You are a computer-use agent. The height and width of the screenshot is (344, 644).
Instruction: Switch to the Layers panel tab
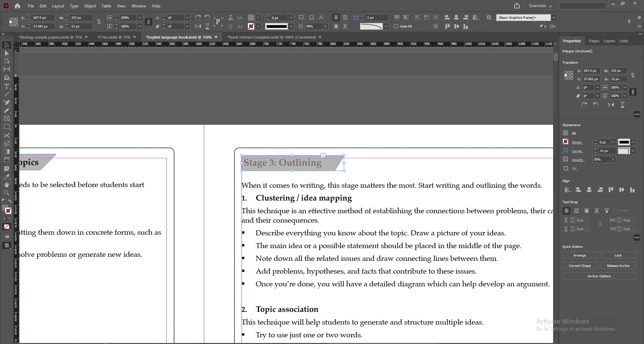[609, 41]
